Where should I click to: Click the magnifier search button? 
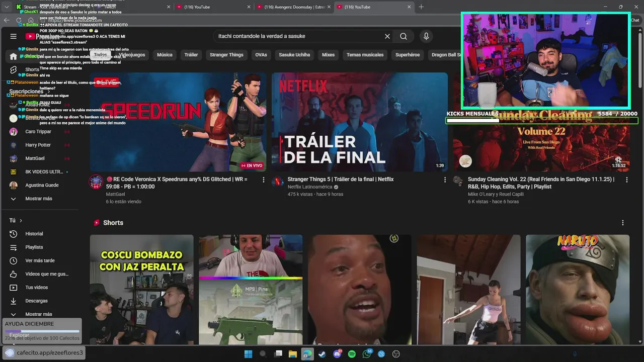[404, 36]
